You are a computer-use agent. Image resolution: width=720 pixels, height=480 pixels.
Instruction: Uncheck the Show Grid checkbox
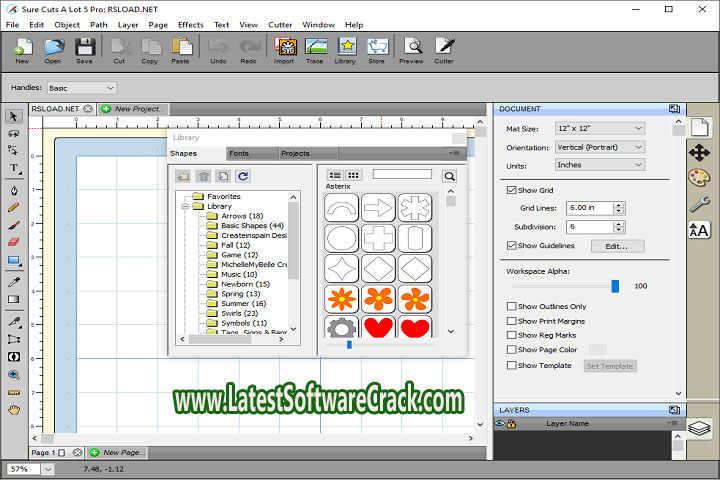511,190
